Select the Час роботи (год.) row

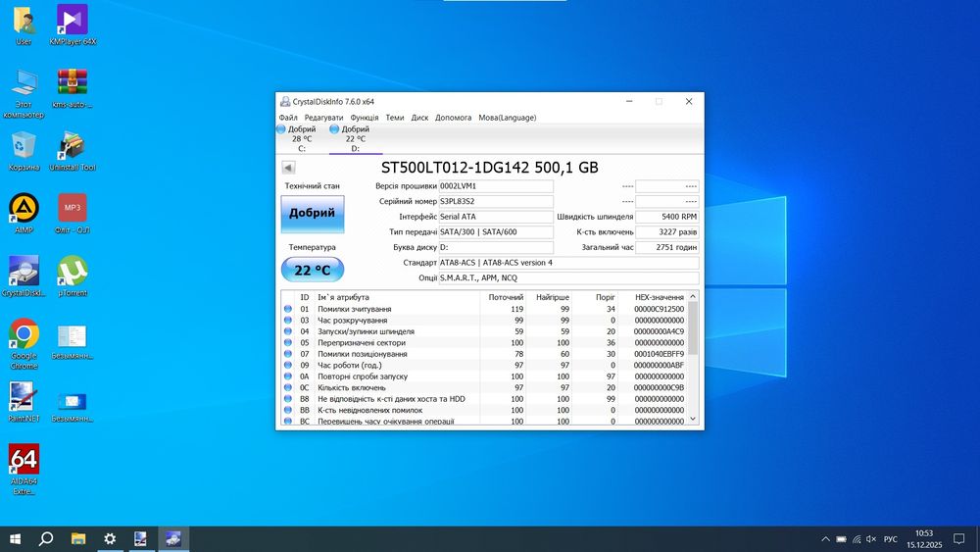pyautogui.click(x=484, y=365)
